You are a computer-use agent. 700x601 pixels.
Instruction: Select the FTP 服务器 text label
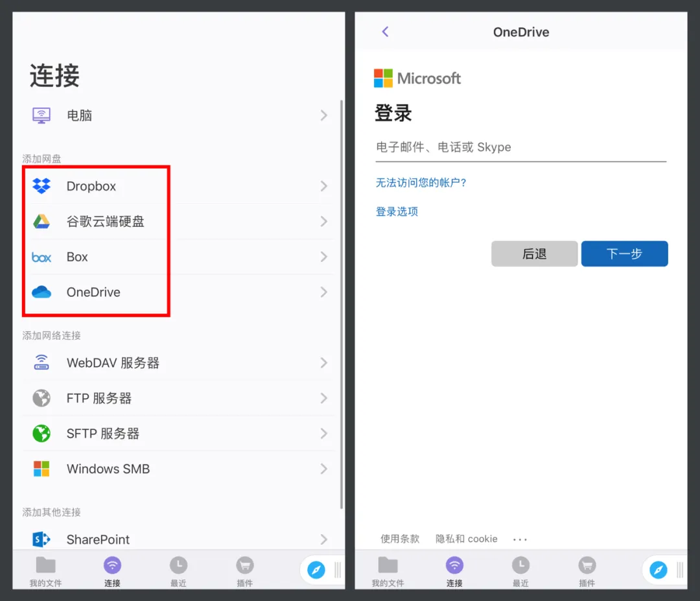coord(99,398)
